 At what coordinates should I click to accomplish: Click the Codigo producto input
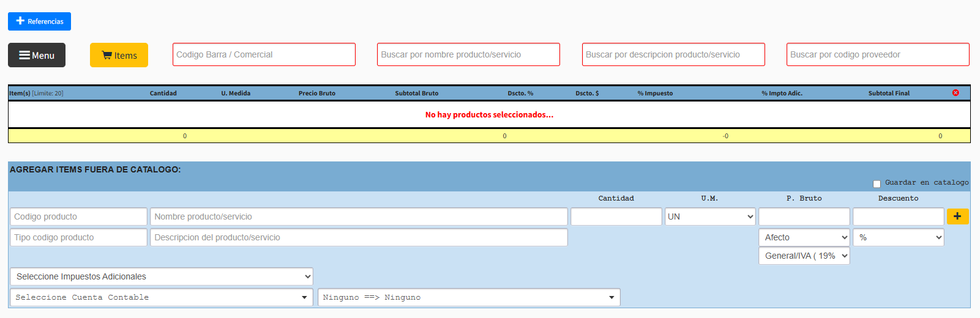78,216
